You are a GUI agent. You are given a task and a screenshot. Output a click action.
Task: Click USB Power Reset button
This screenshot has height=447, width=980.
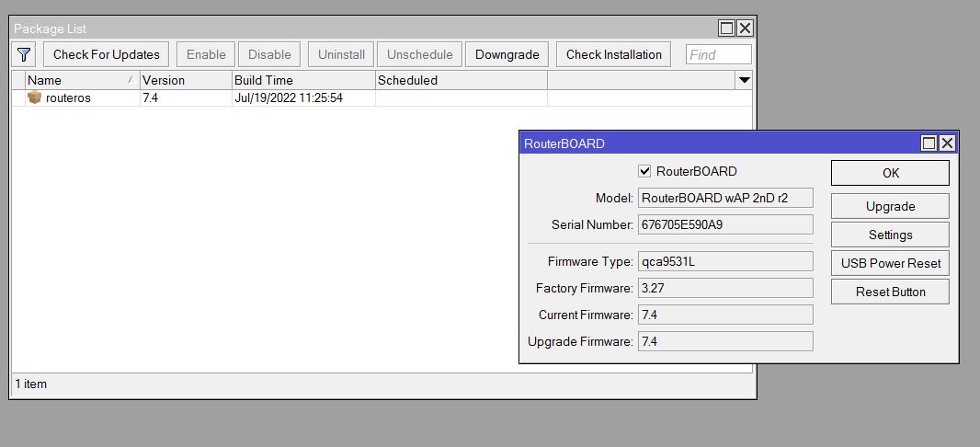click(x=890, y=263)
